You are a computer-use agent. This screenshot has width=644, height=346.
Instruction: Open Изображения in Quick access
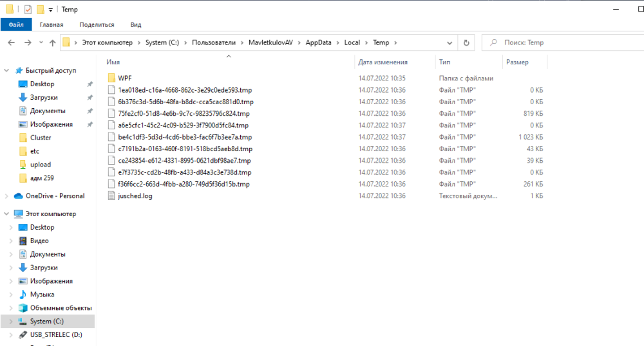[52, 124]
